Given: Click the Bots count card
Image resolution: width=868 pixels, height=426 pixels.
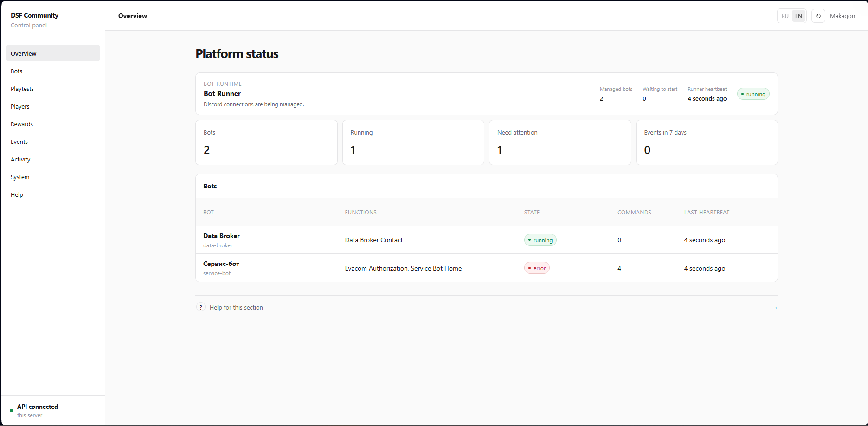Looking at the screenshot, I should click(x=266, y=142).
